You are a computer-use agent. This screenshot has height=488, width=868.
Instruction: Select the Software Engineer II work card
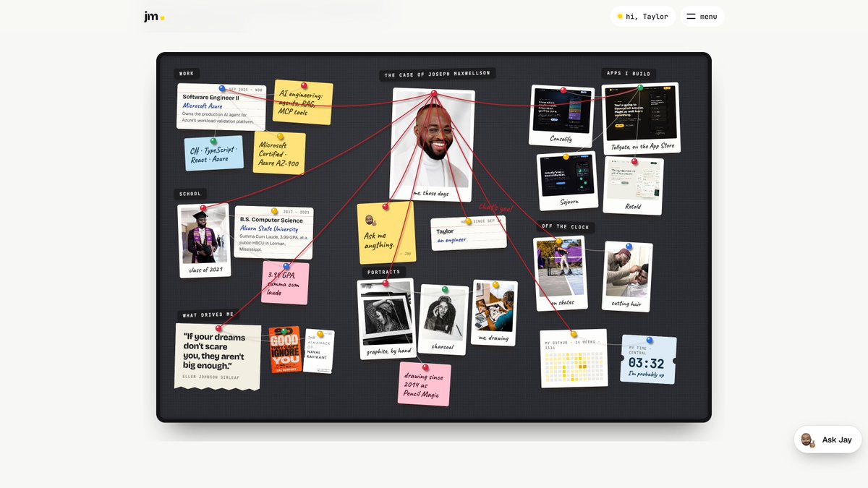tap(221, 107)
